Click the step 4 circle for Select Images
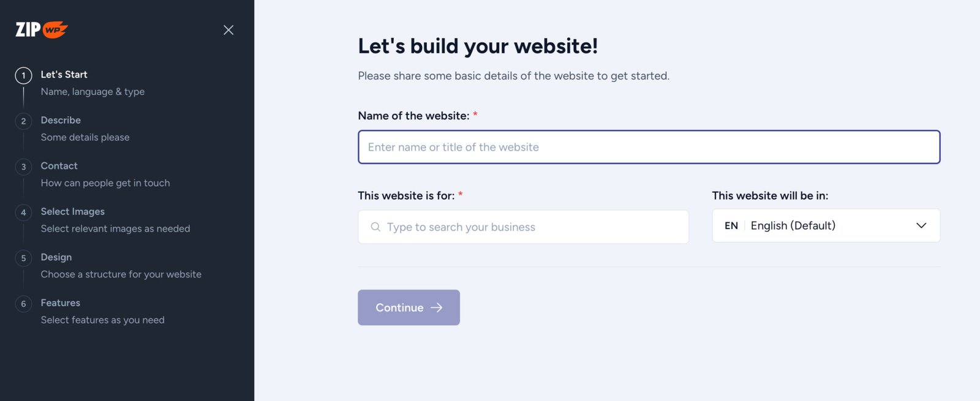 pos(23,212)
